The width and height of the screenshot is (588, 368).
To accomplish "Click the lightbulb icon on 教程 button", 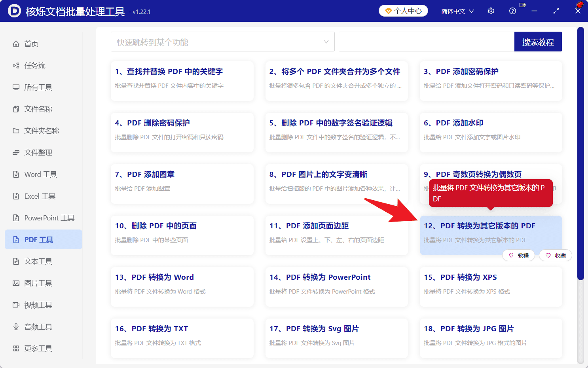I will point(511,256).
